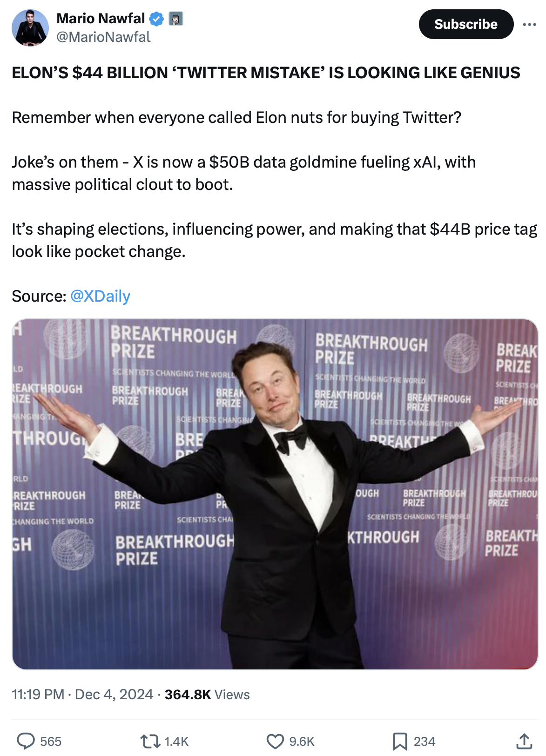546x756 pixels.
Task: Click the 1.4K reposts count
Action: (176, 741)
